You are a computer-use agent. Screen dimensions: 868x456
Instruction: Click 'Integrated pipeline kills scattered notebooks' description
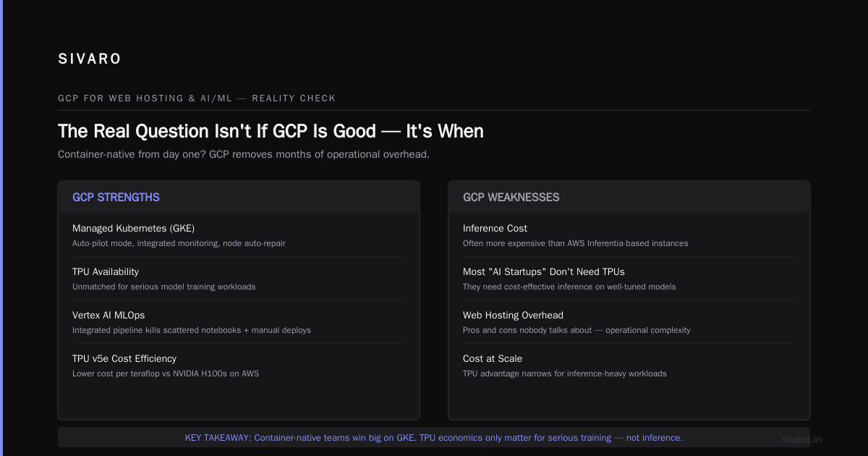(x=192, y=330)
